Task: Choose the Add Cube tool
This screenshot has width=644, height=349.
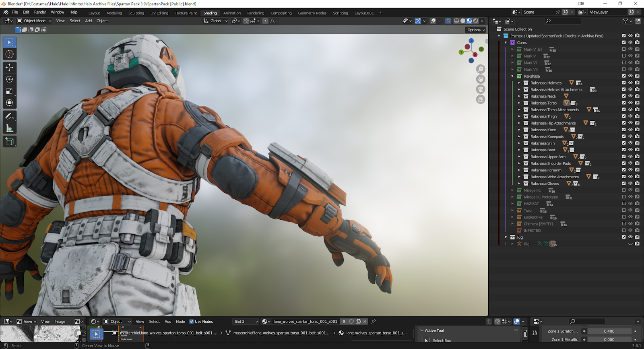Action: 10,141
